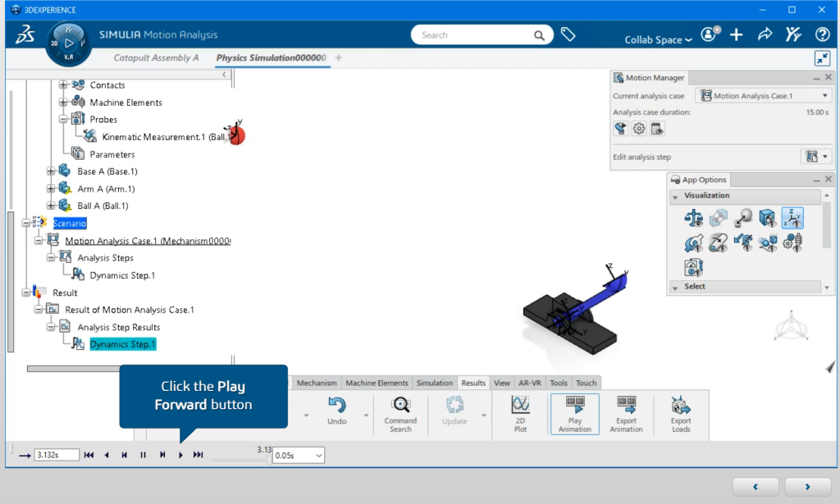This screenshot has width=840, height=504.
Task: Open the tag (6WTags) icon
Action: (568, 34)
